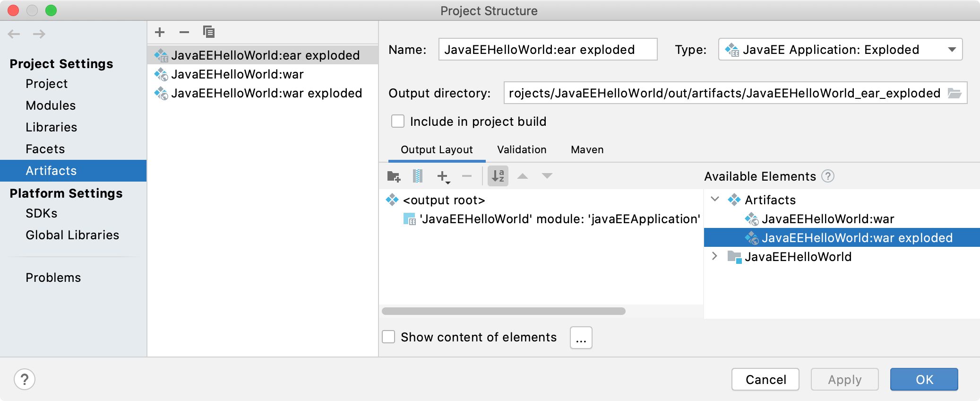Check Show content of elements

[388, 337]
